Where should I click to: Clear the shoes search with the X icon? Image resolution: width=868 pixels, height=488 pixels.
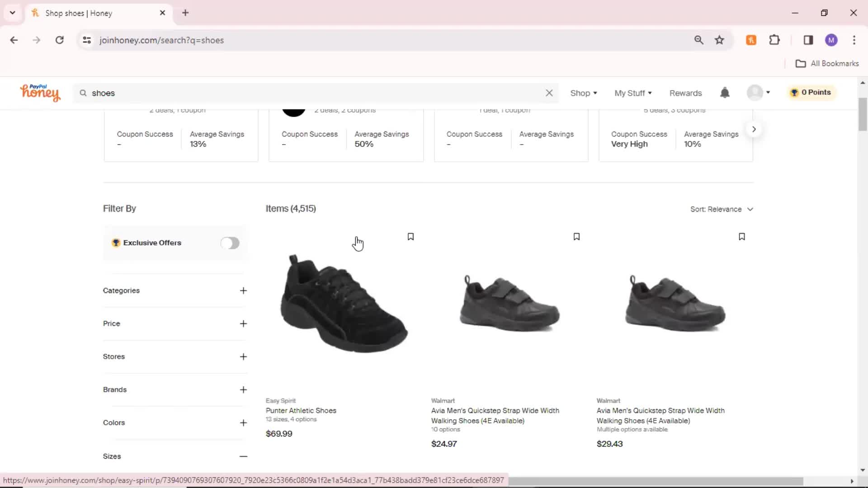pyautogui.click(x=549, y=93)
